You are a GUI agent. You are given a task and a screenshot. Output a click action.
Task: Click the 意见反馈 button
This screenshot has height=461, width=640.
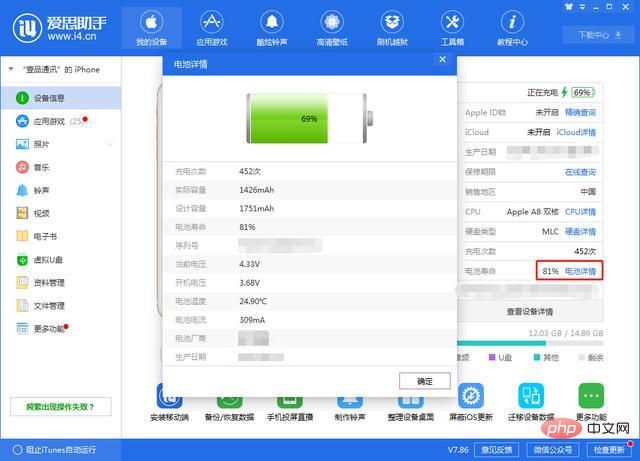[x=496, y=450]
